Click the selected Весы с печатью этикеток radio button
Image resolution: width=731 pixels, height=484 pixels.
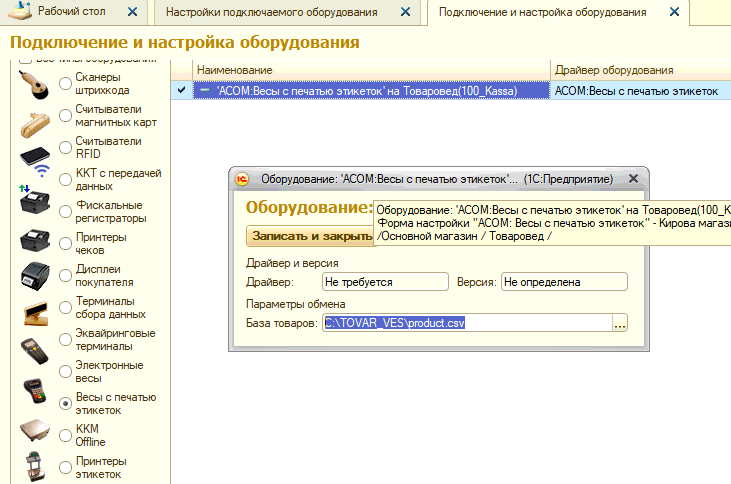65,404
